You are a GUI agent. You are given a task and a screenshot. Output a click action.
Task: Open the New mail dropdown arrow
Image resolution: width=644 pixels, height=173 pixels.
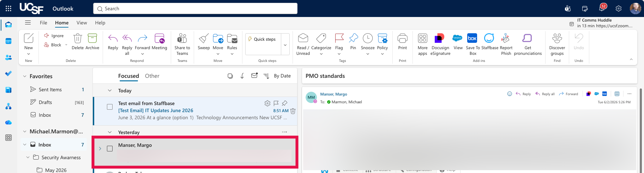coord(29,54)
